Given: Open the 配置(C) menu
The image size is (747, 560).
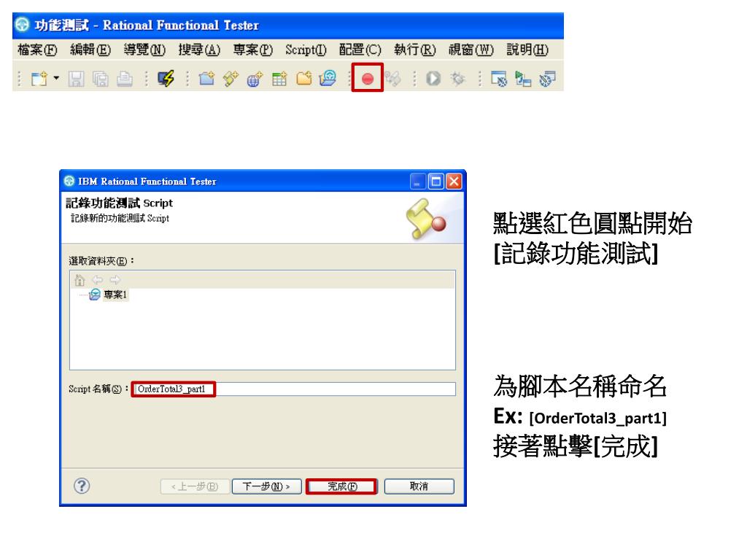Looking at the screenshot, I should coord(360,50).
